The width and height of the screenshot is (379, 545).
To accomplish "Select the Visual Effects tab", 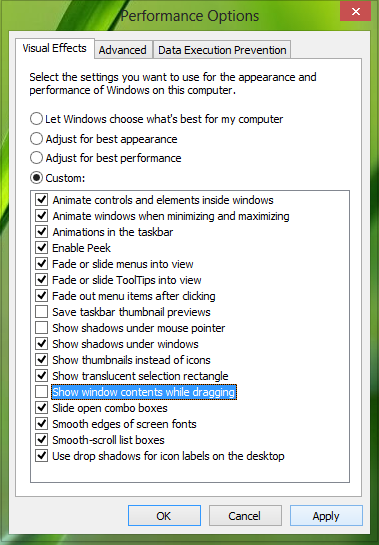I will 55,48.
